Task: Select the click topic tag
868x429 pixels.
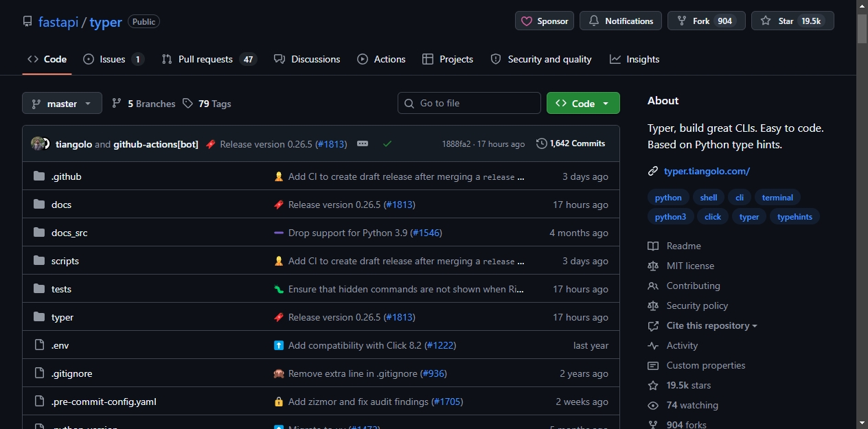Action: click(x=713, y=217)
